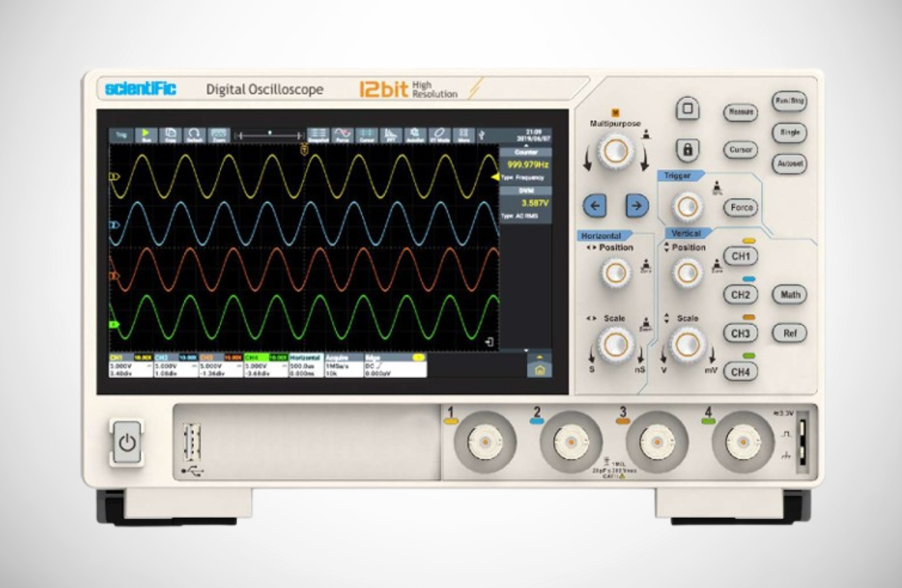Push the Trigger level knob
902x588 pixels.
click(687, 206)
